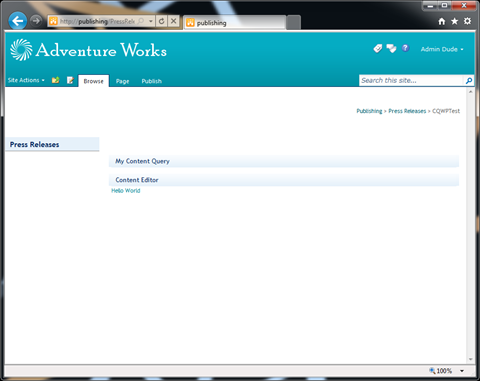
Task: Click the Search this site field
Action: pos(411,80)
